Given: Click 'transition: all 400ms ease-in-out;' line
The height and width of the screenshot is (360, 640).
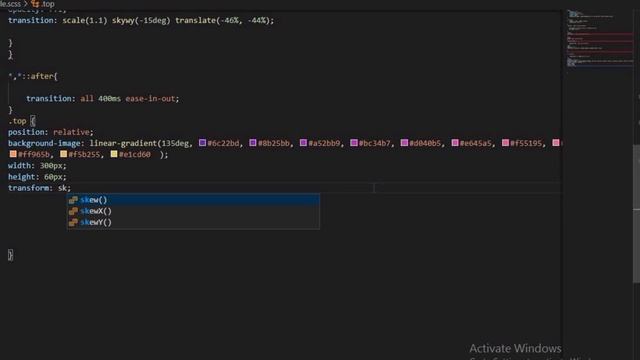Looking at the screenshot, I should [102, 99].
